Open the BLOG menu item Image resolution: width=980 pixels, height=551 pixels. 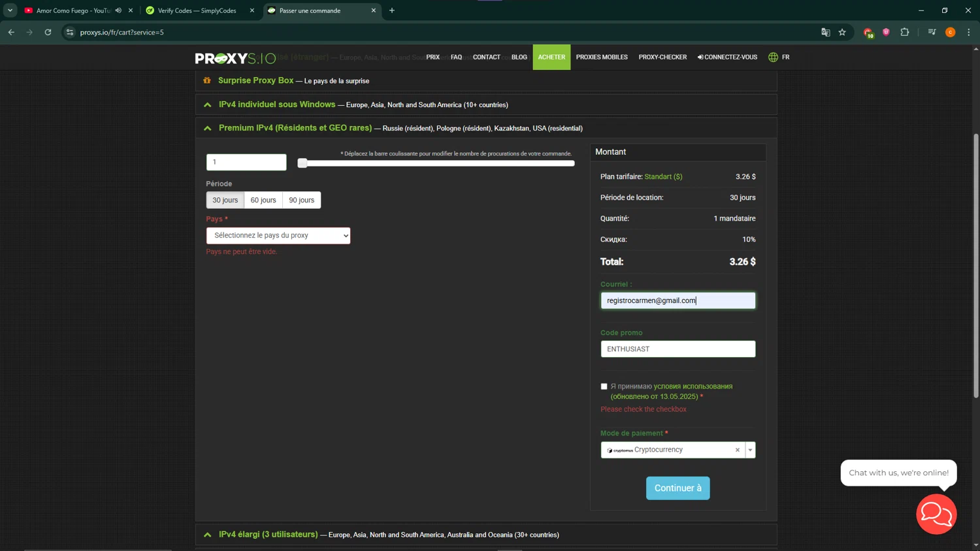tap(519, 57)
